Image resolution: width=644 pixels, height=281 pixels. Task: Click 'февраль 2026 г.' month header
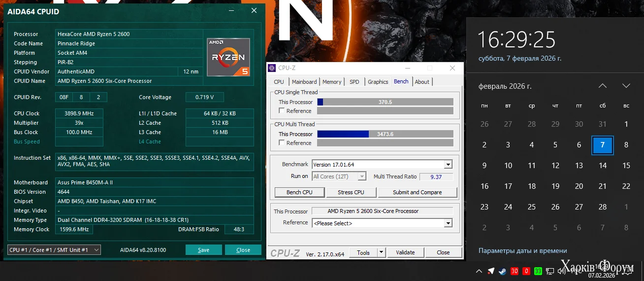pos(505,86)
